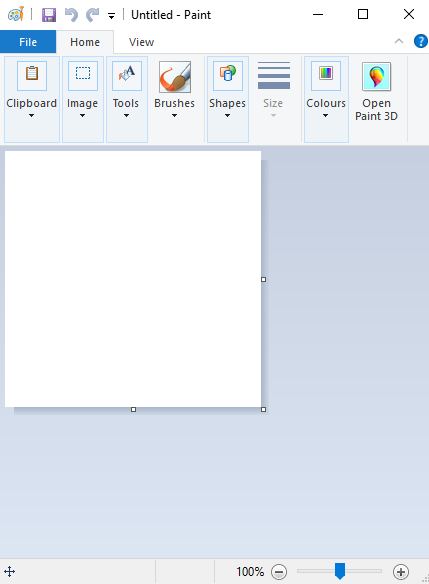Open the File menu

point(28,42)
